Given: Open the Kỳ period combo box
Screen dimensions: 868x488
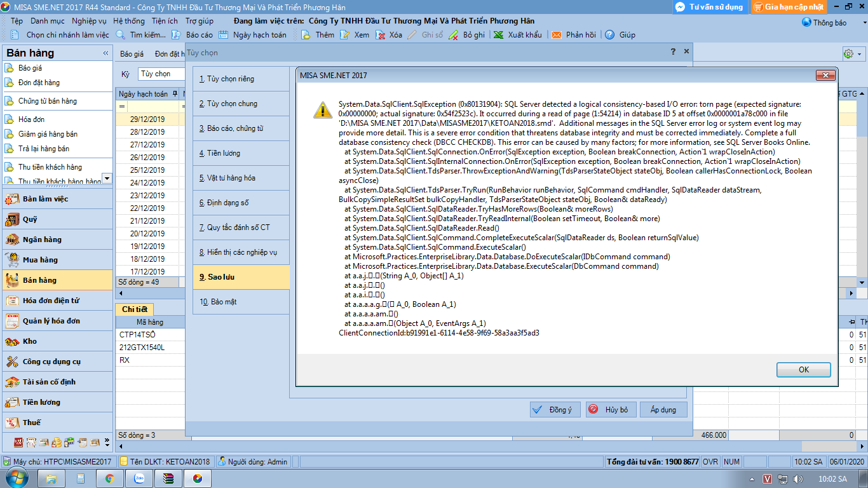Looking at the screenshot, I should tap(161, 74).
